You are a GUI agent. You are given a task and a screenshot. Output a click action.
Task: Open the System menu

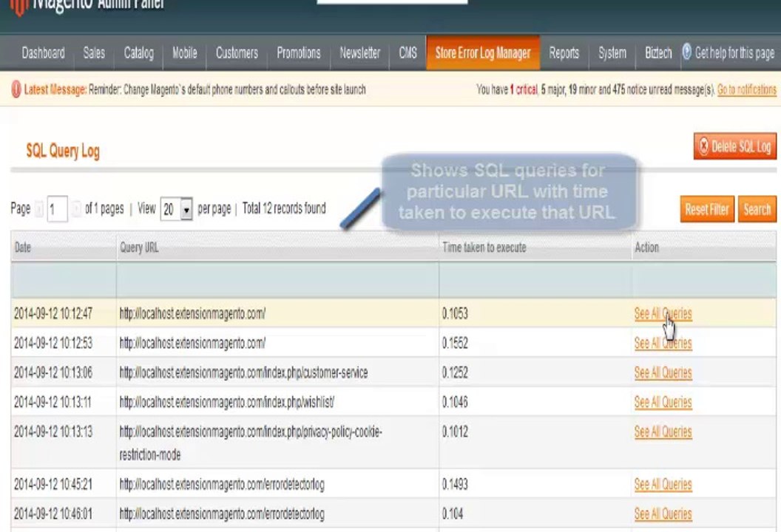pos(612,52)
